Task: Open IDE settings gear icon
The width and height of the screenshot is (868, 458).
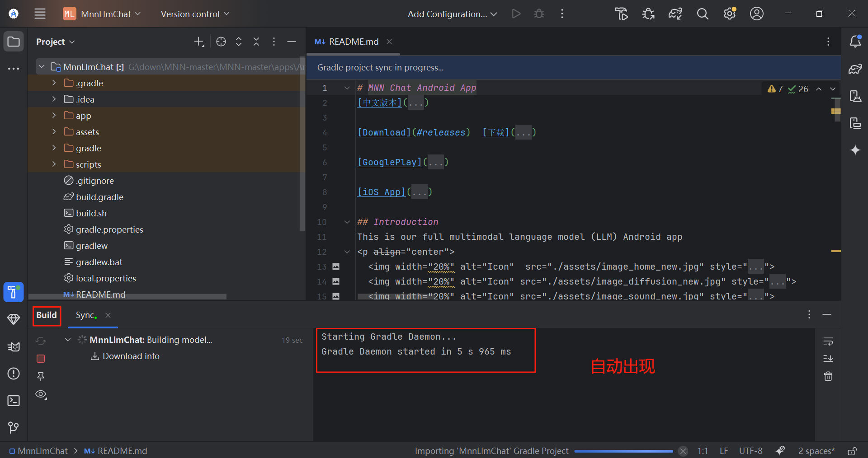Action: (730, 14)
